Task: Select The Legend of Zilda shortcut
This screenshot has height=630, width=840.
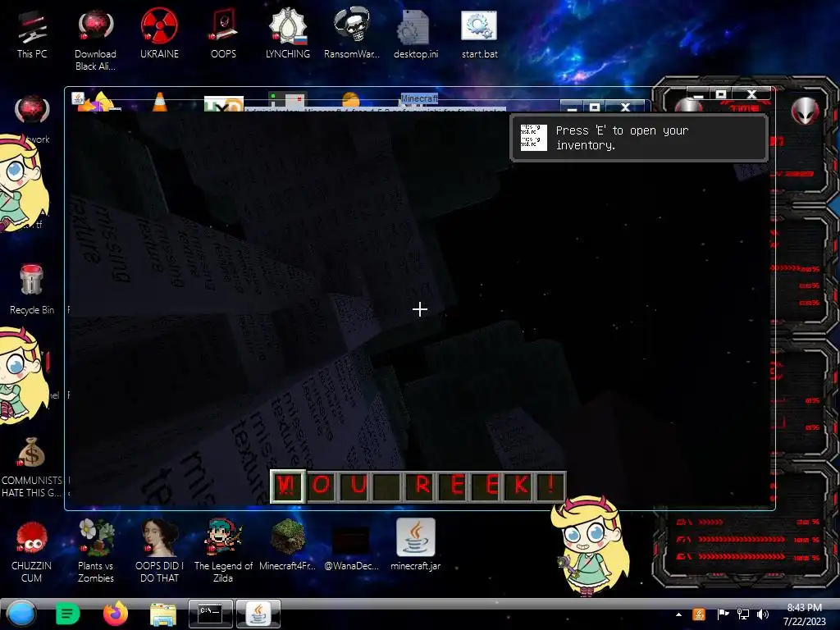Action: 223,552
